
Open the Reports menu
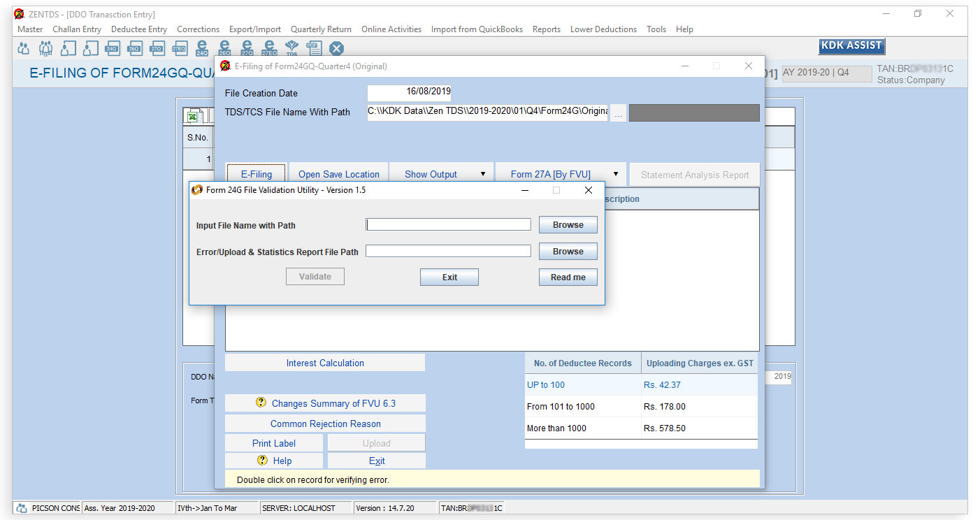pos(547,29)
